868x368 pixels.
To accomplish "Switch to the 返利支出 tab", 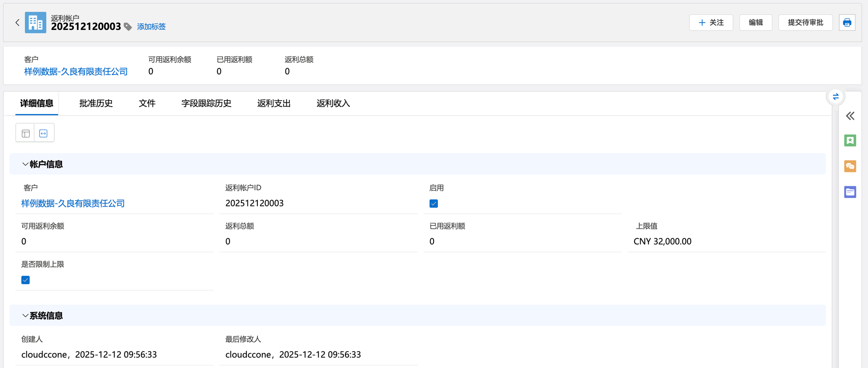I will [274, 103].
